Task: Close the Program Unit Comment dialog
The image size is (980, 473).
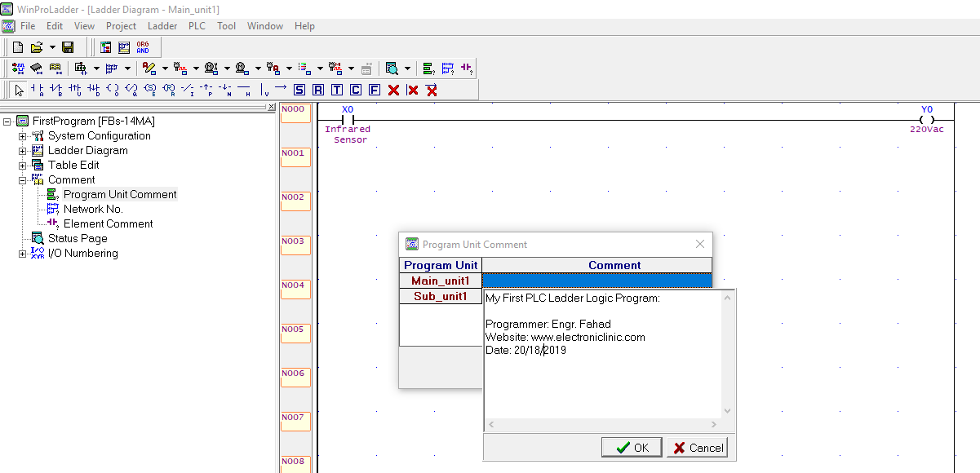Action: pos(699,244)
